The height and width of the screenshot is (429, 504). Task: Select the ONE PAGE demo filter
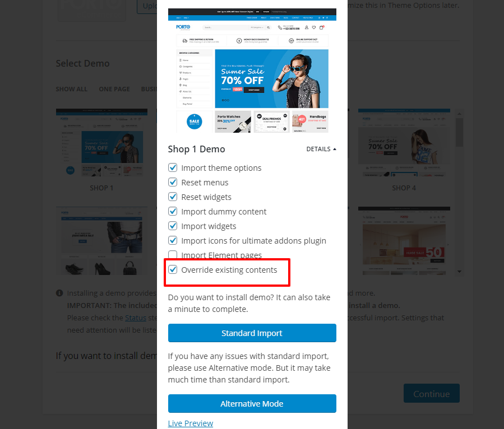pyautogui.click(x=114, y=89)
